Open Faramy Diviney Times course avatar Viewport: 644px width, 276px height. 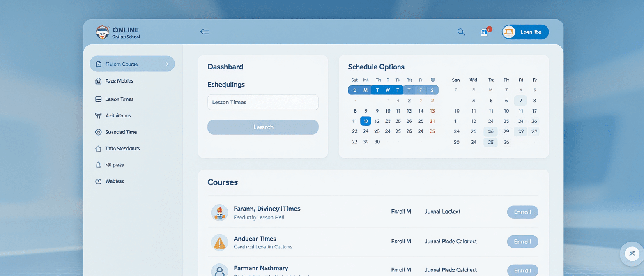219,212
